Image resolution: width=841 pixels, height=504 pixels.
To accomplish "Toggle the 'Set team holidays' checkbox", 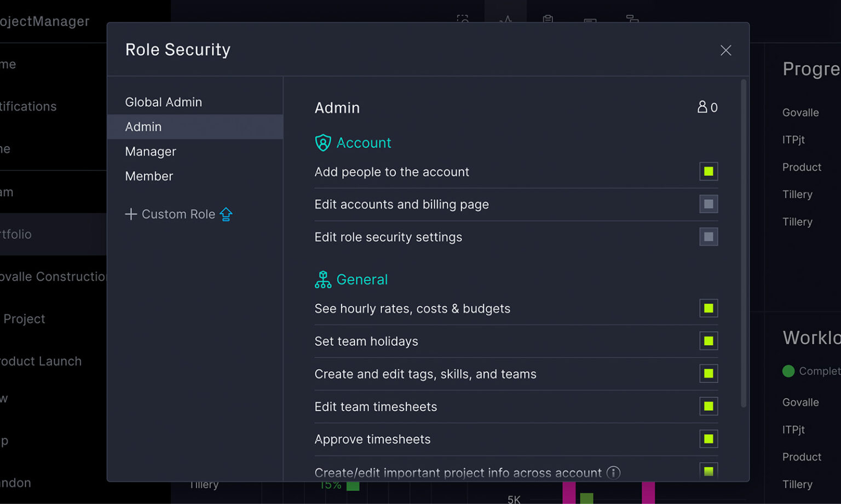I will 708,341.
